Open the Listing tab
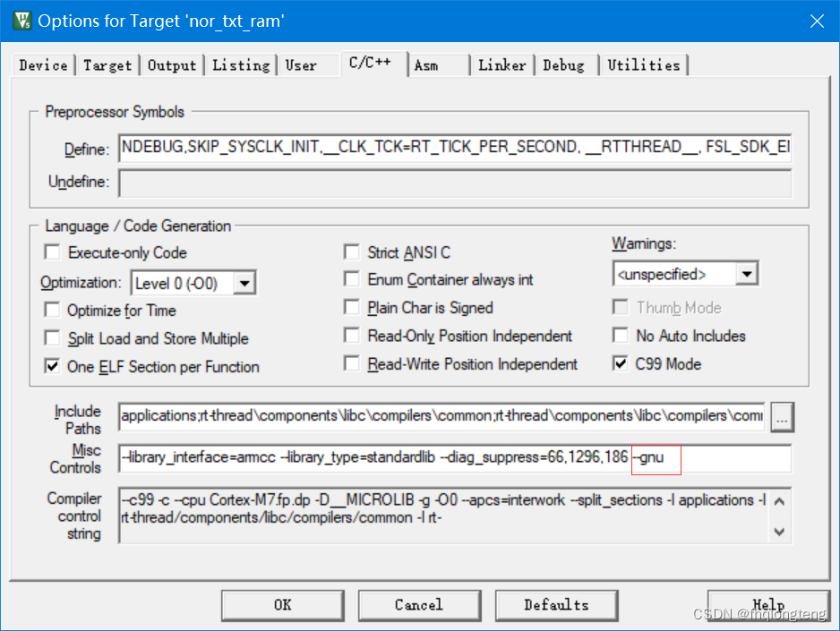Image resolution: width=840 pixels, height=631 pixels. click(x=241, y=65)
